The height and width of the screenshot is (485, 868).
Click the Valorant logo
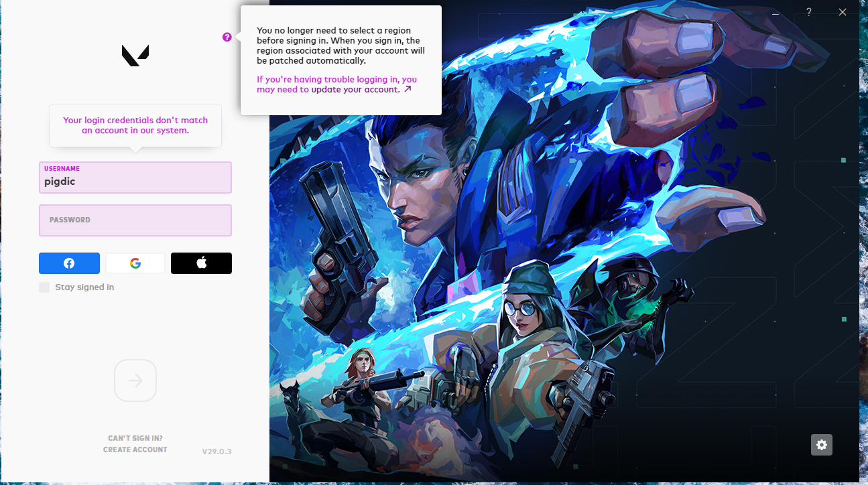pos(135,55)
